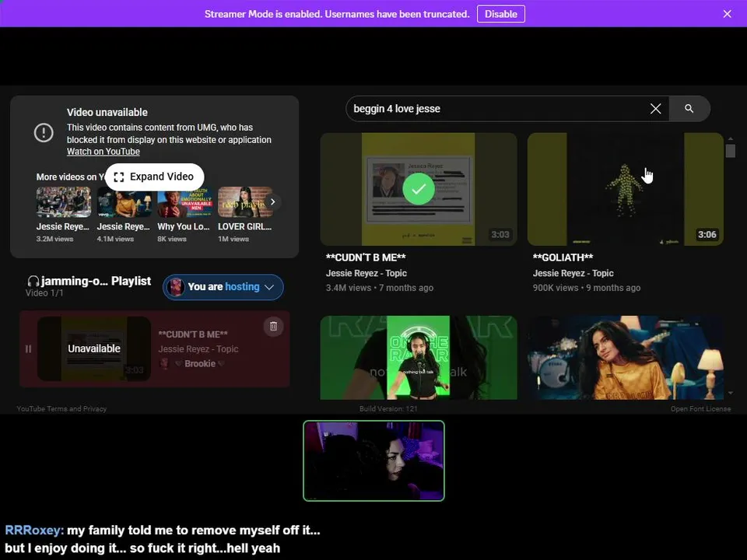The image size is (747, 560).
Task: Select the result thumbnail showing a woman in a yellow shirt
Action: click(625, 358)
